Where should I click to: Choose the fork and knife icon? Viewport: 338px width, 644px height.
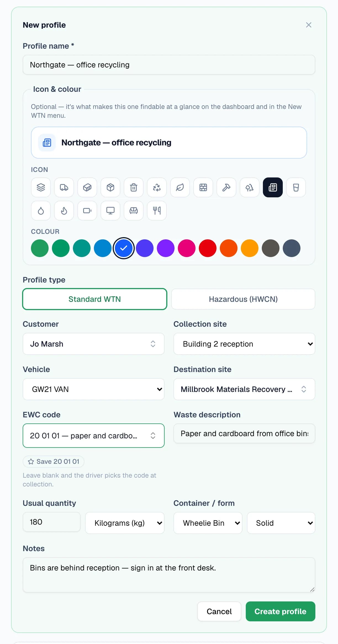pyautogui.click(x=157, y=211)
